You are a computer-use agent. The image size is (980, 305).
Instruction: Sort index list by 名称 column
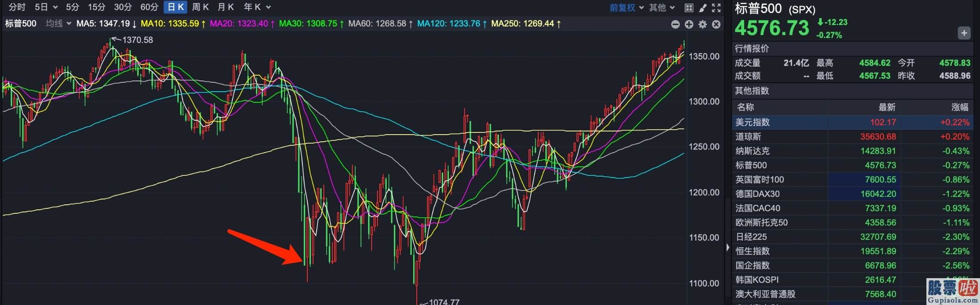tap(745, 107)
